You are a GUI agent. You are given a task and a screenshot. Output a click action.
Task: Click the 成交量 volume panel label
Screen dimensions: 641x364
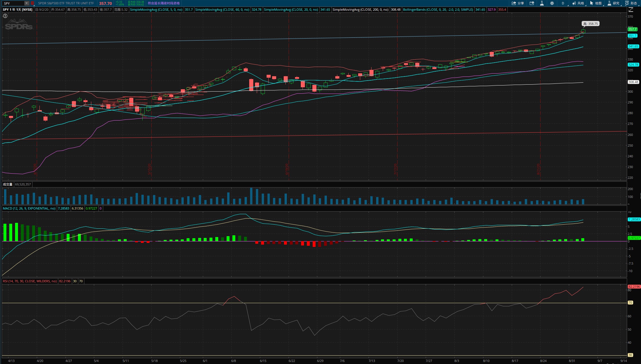click(8, 184)
